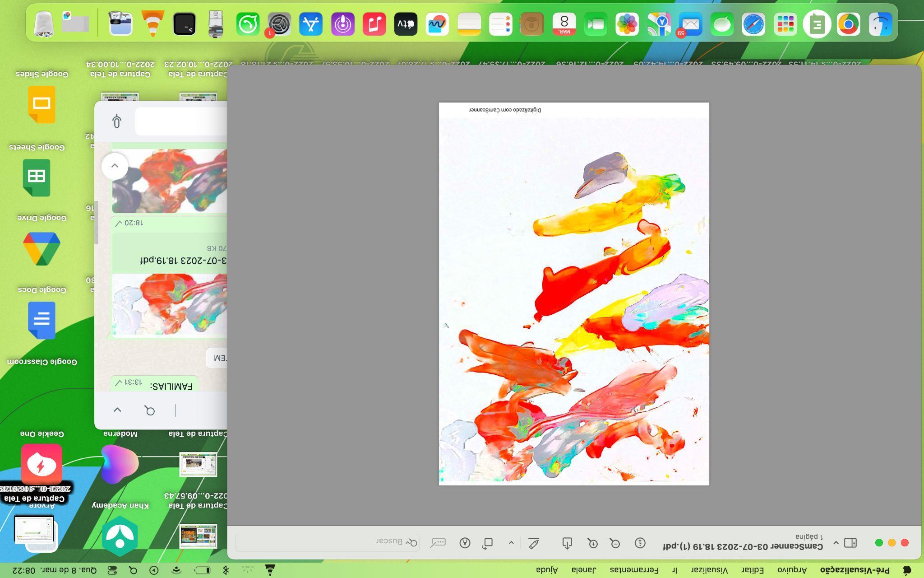The height and width of the screenshot is (578, 924).
Task: Show the markup toolbar pen-tip icon
Action: tap(465, 543)
